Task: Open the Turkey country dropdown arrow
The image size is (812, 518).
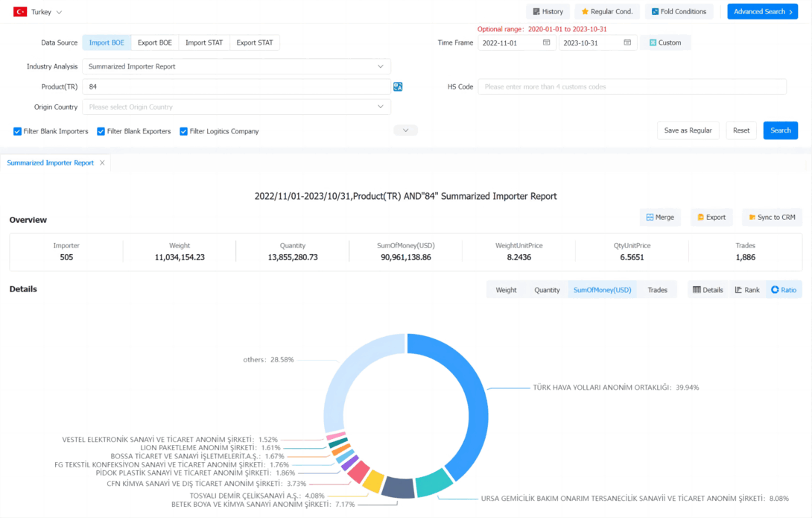Action: coord(59,12)
